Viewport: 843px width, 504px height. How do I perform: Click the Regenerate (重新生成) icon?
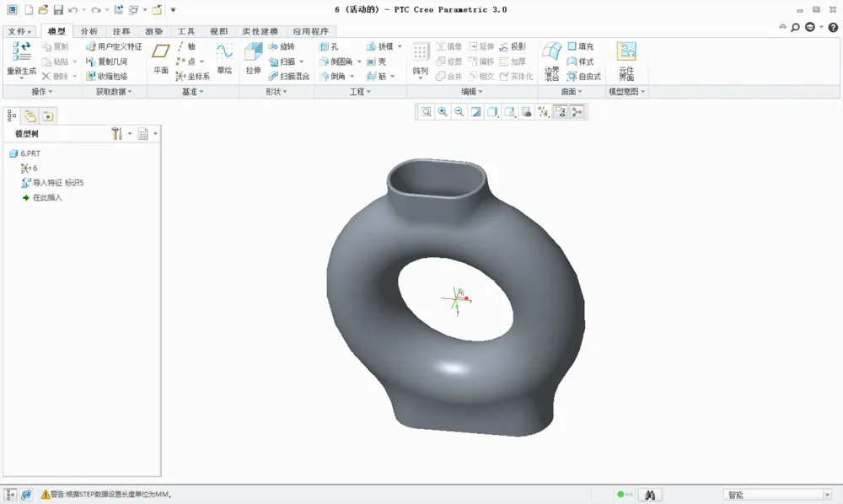click(22, 51)
